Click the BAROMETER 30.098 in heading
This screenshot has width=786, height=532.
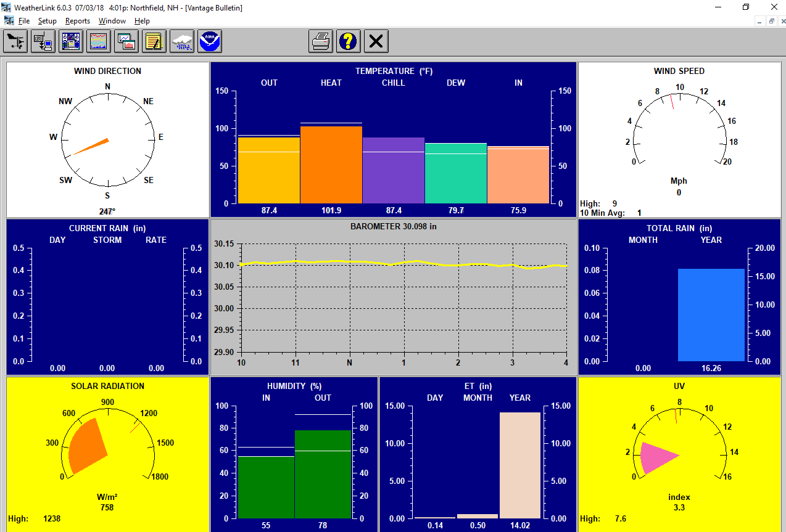click(x=394, y=226)
